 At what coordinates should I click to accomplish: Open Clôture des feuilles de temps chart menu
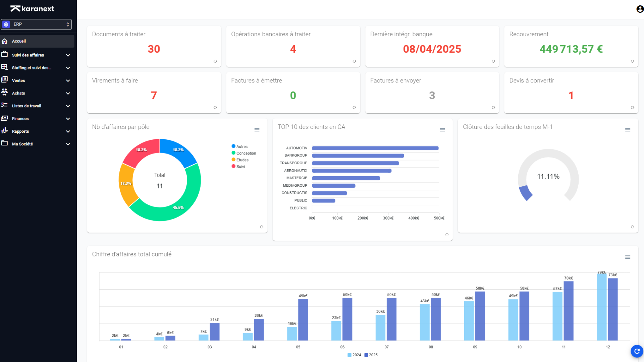point(628,130)
